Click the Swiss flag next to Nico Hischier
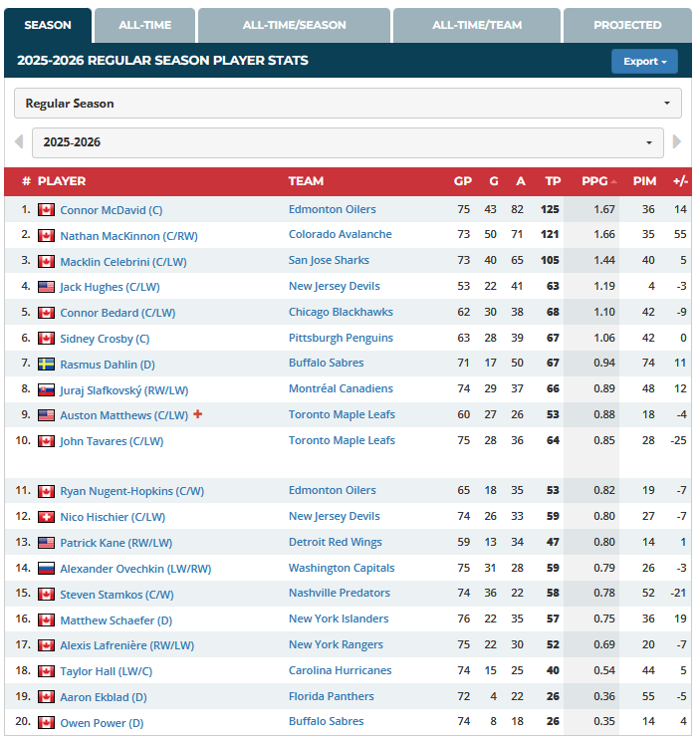Screen dimensions: 700x742 click(x=46, y=517)
